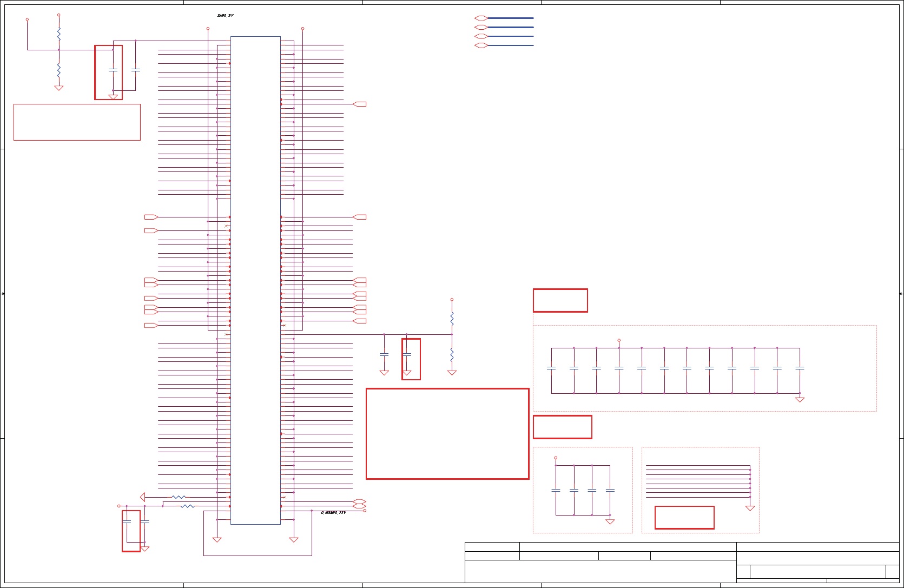Viewport: 904px width, 588px height.
Task: Click the ground symbol under the top-left voltage divider
Action: 59,88
